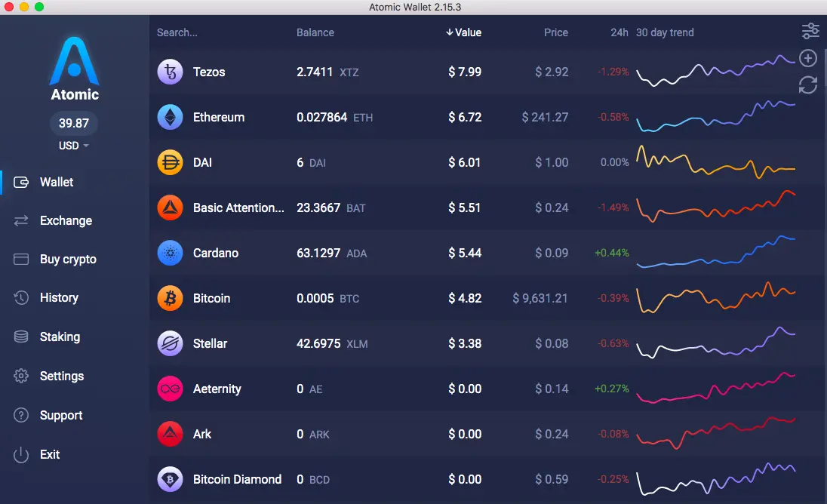
Task: Click the Staking coins stack icon
Action: [21, 337]
